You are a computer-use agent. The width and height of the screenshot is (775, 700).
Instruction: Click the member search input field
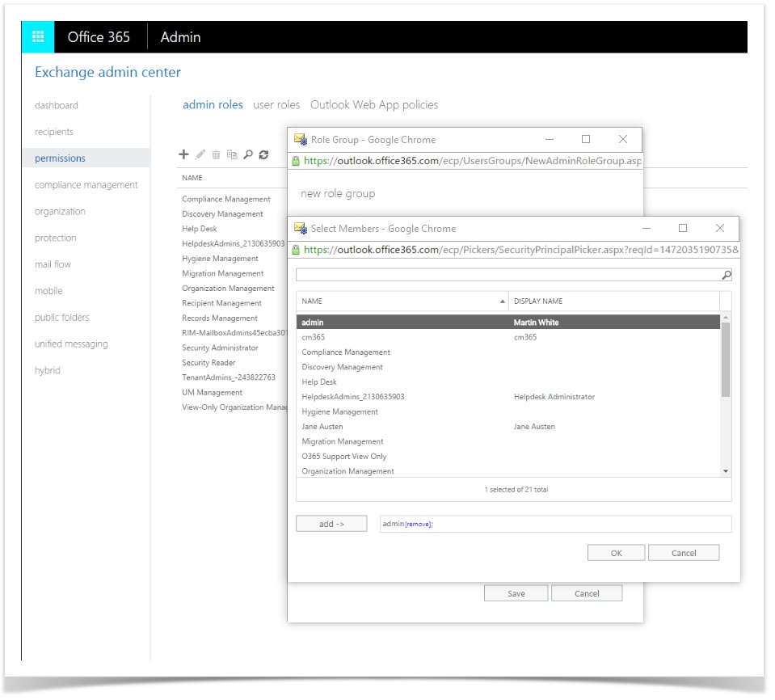[x=509, y=275]
